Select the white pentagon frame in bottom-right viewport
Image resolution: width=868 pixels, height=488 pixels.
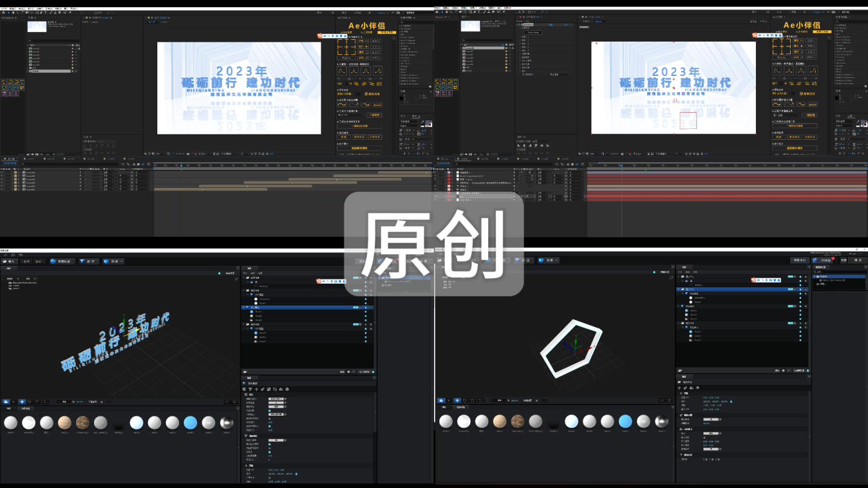571,350
